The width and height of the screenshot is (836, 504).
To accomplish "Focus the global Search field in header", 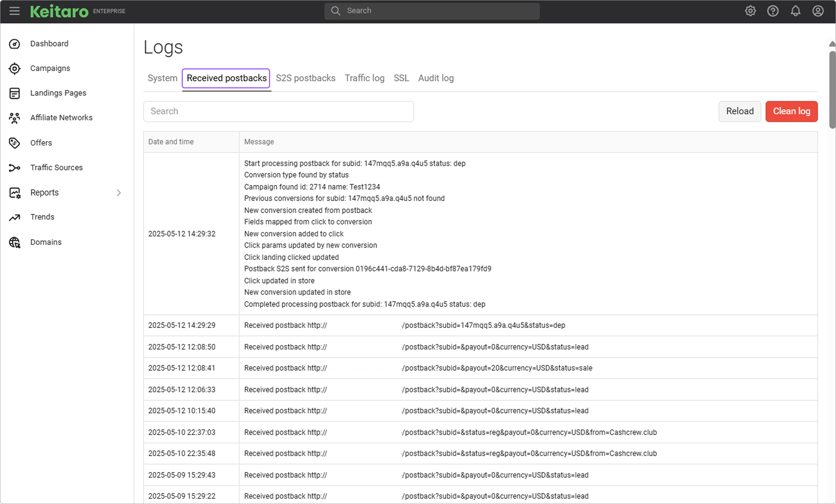I will [x=432, y=11].
